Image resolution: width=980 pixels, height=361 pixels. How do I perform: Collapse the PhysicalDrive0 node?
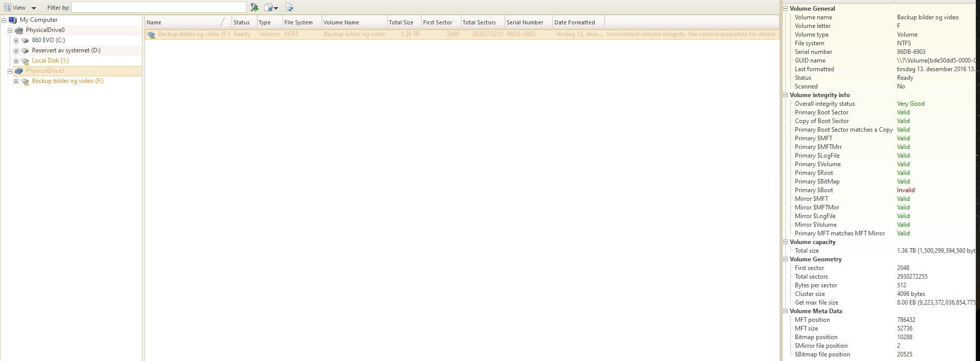10,31
